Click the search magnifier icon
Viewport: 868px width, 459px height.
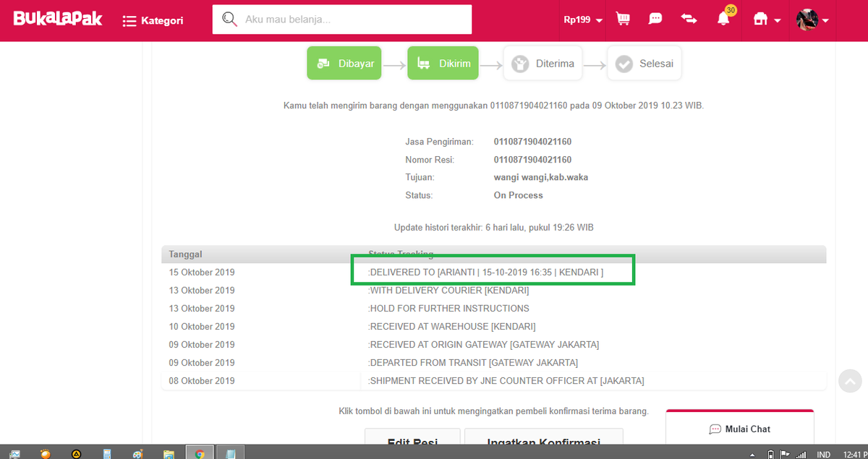(x=230, y=20)
